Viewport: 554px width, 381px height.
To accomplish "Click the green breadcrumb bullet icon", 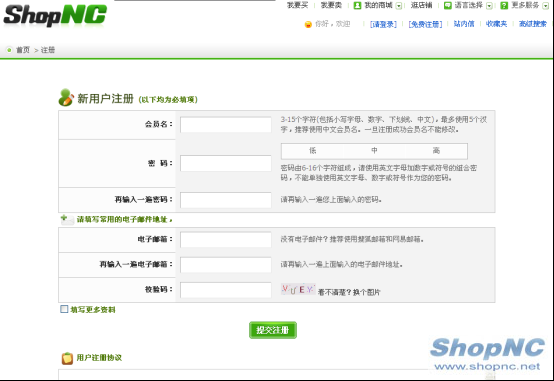I will (9, 50).
